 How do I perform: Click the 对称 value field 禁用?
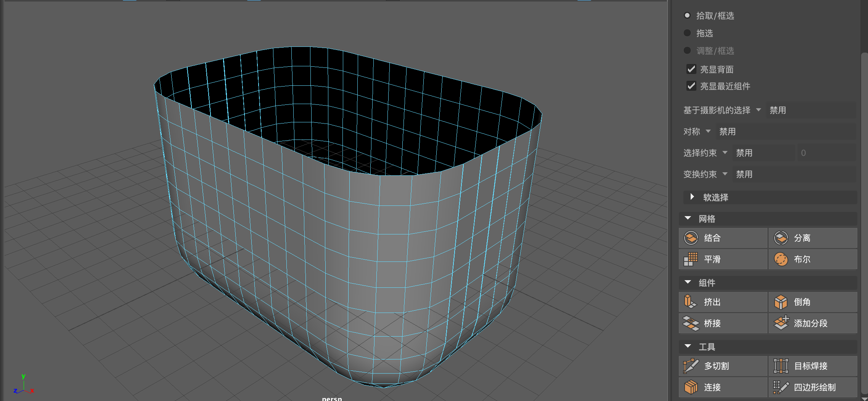pyautogui.click(x=786, y=132)
